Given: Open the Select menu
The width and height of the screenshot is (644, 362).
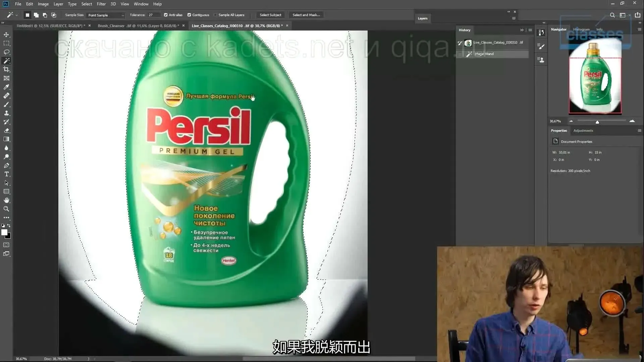Looking at the screenshot, I should (x=87, y=4).
